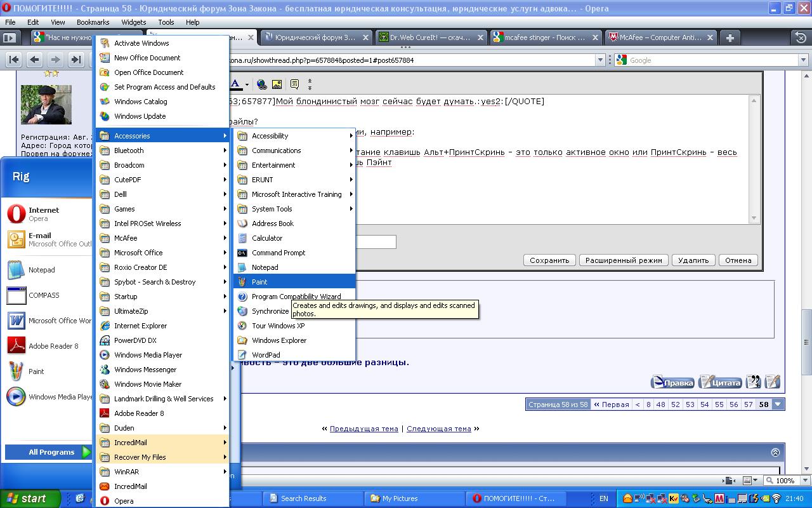Follow the Предыдущая тема link
Screen dimensions: 812x508
[364, 429]
